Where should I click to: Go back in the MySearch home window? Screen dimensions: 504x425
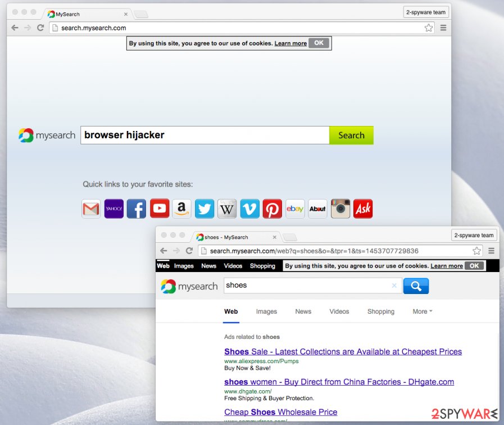(15, 28)
